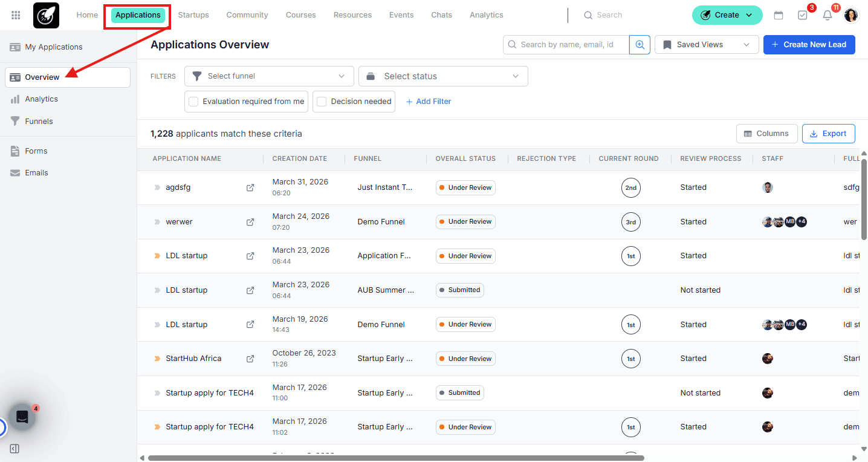The width and height of the screenshot is (868, 462).
Task: Click the 2nd round badge for agdsfg
Action: coord(630,187)
